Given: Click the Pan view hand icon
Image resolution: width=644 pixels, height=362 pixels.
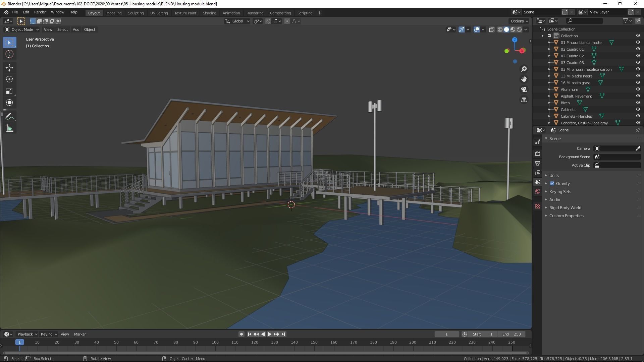Looking at the screenshot, I should (x=524, y=79).
